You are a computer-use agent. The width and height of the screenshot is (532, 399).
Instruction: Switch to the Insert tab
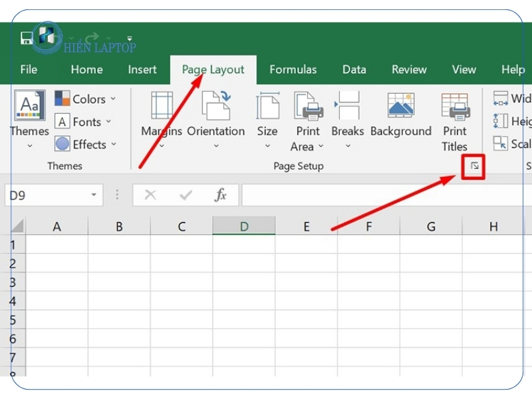(142, 70)
